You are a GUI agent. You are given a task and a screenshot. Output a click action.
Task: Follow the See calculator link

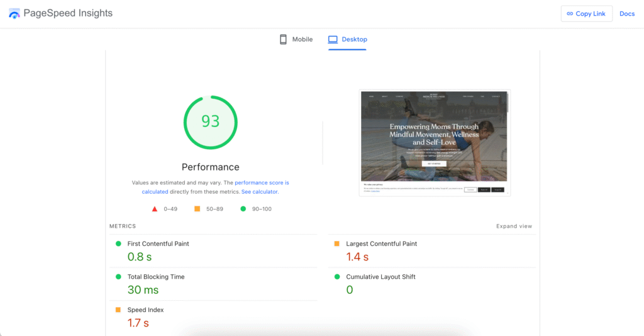259,192
